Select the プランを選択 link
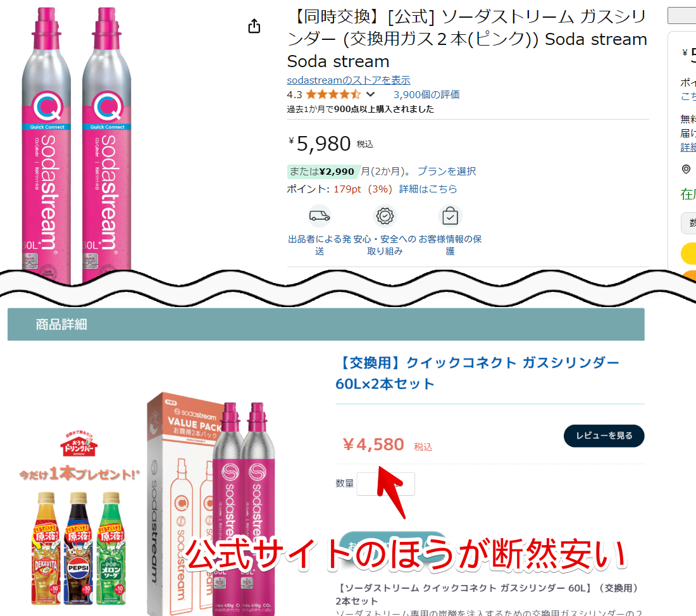 pos(447,171)
